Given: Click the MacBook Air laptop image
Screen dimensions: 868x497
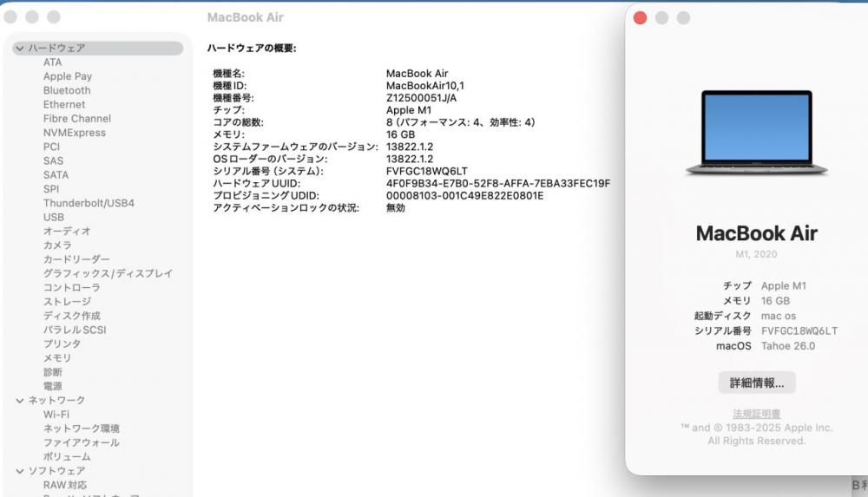Looking at the screenshot, I should (x=757, y=134).
